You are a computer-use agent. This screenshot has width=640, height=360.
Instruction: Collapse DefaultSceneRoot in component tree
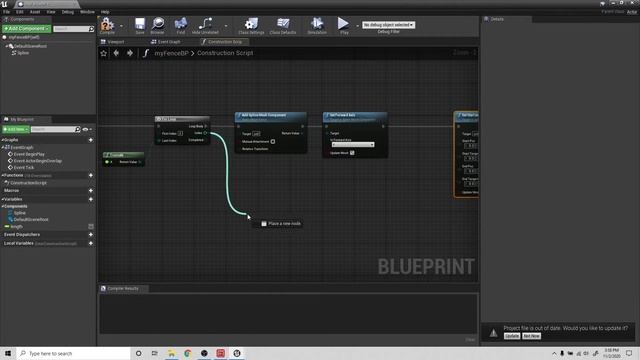point(7,46)
